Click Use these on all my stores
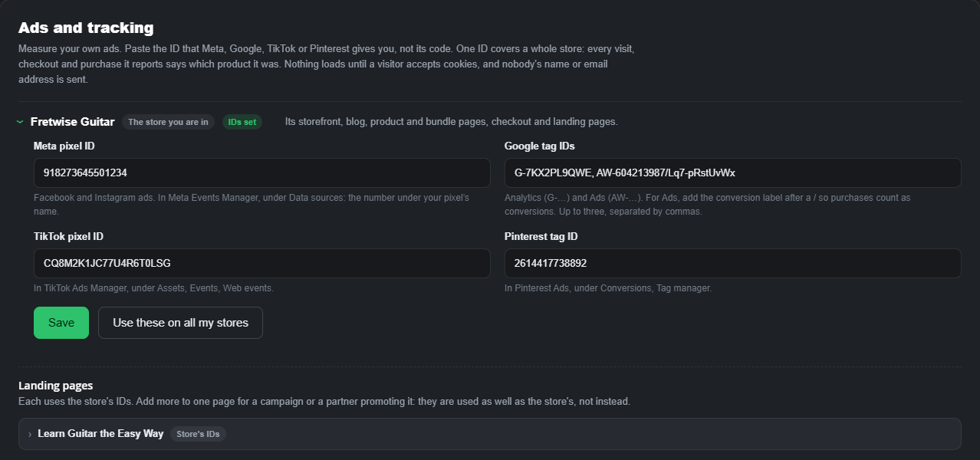Viewport: 980px width, 460px height. pos(180,323)
